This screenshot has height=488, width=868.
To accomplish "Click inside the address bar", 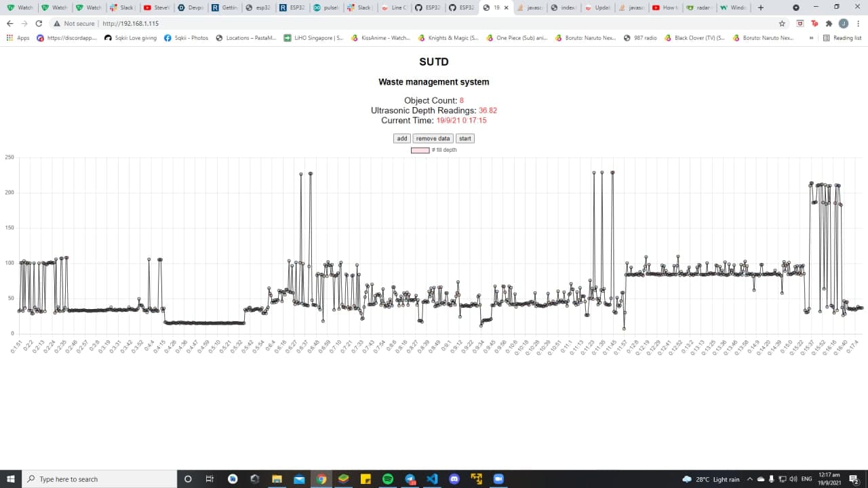I will (203, 22).
